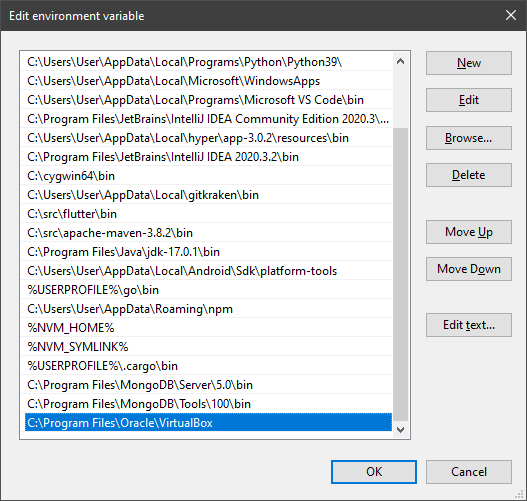Move the selected entry up
The height and width of the screenshot is (501, 527).
[469, 232]
